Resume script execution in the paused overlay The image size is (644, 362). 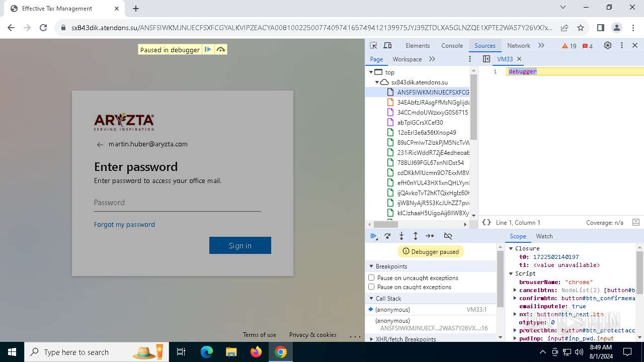click(x=208, y=49)
